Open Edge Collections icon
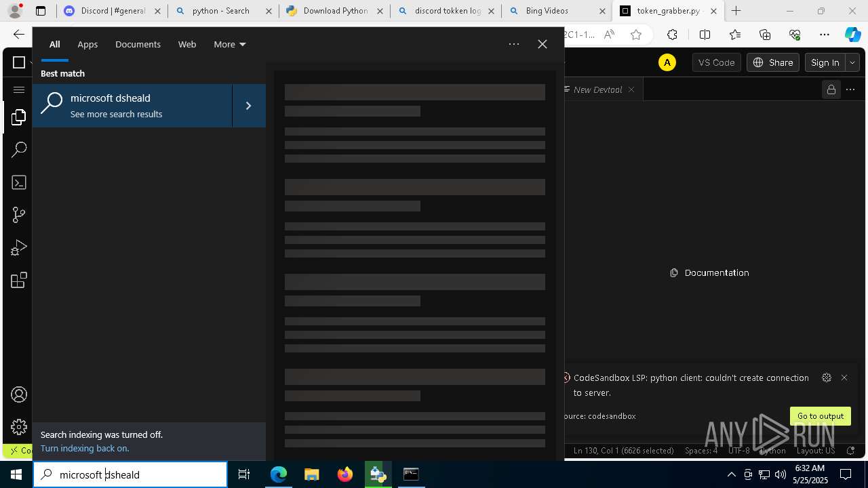This screenshot has width=868, height=488. click(x=765, y=35)
